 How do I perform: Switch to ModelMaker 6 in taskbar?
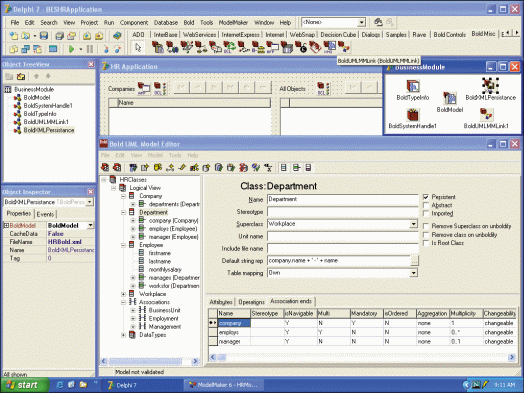click(x=225, y=385)
